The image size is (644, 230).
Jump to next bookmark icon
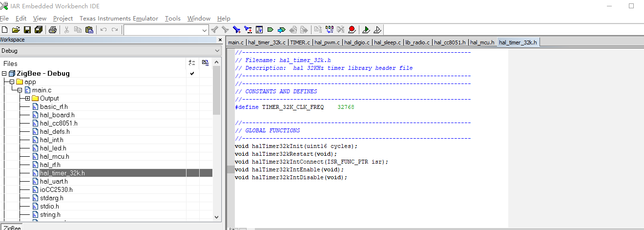click(282, 30)
